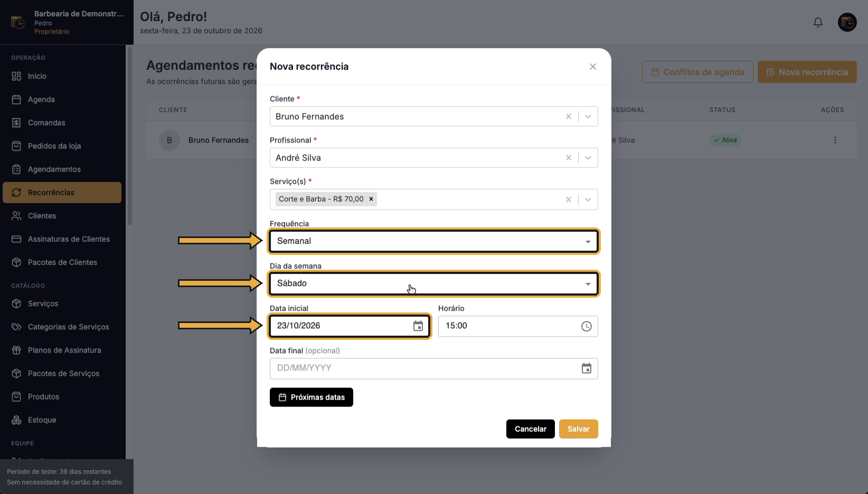868x494 pixels.
Task: Expand the Profissional dropdown chevron
Action: coord(588,158)
